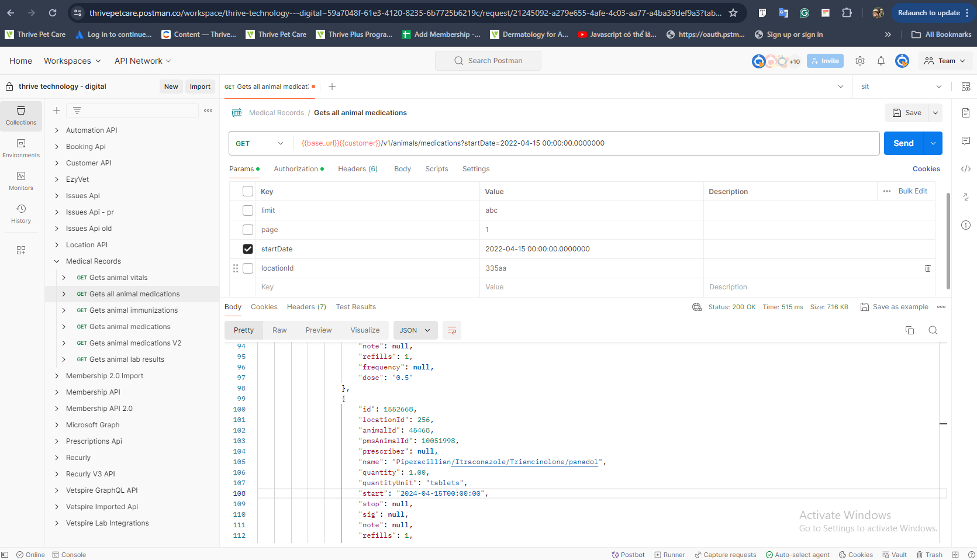Open a new request tab with plus
Image resolution: width=977 pixels, height=560 pixels.
(332, 87)
